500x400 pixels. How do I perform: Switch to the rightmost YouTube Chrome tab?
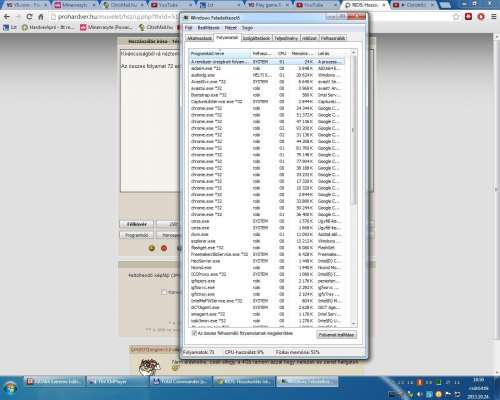point(413,5)
